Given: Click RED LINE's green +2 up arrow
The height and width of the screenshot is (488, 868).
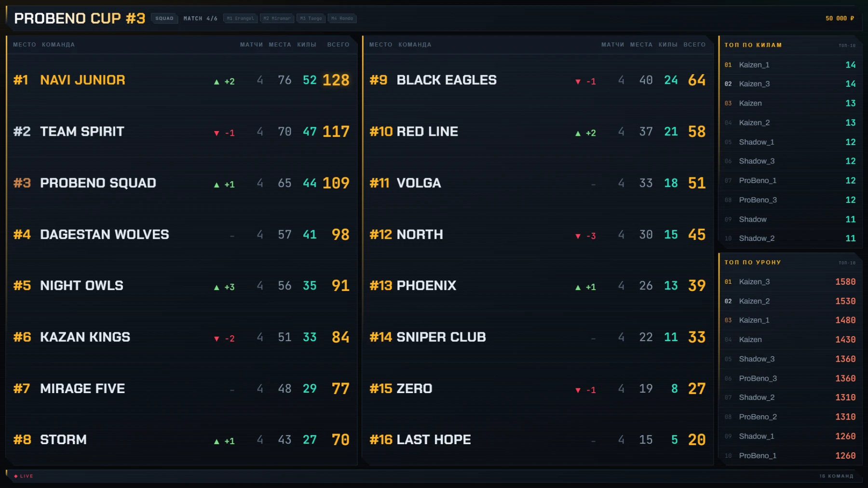Looking at the screenshot, I should click(578, 133).
